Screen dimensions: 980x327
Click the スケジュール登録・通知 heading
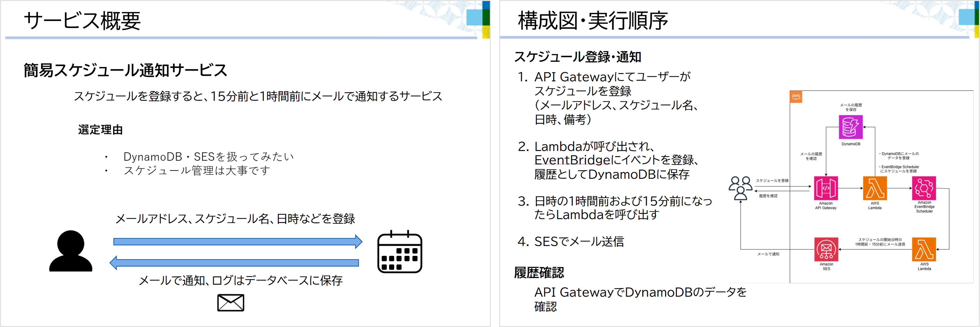tap(577, 57)
